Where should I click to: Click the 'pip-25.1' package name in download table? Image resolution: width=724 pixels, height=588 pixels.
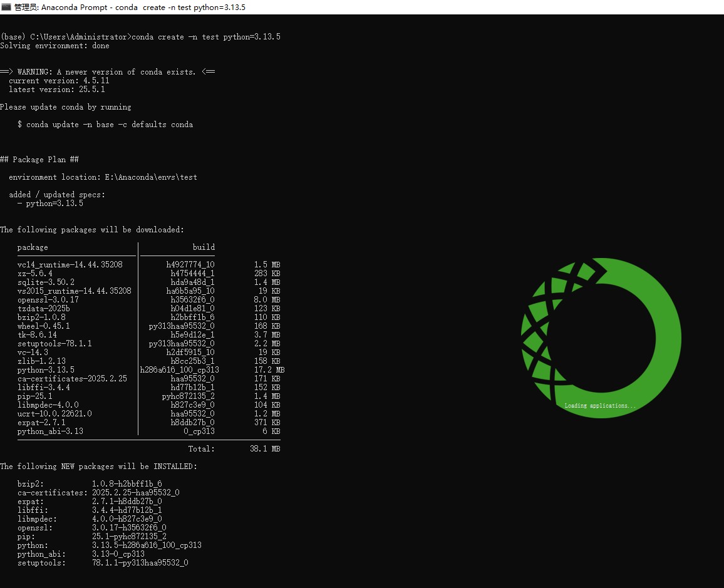pyautogui.click(x=35, y=396)
